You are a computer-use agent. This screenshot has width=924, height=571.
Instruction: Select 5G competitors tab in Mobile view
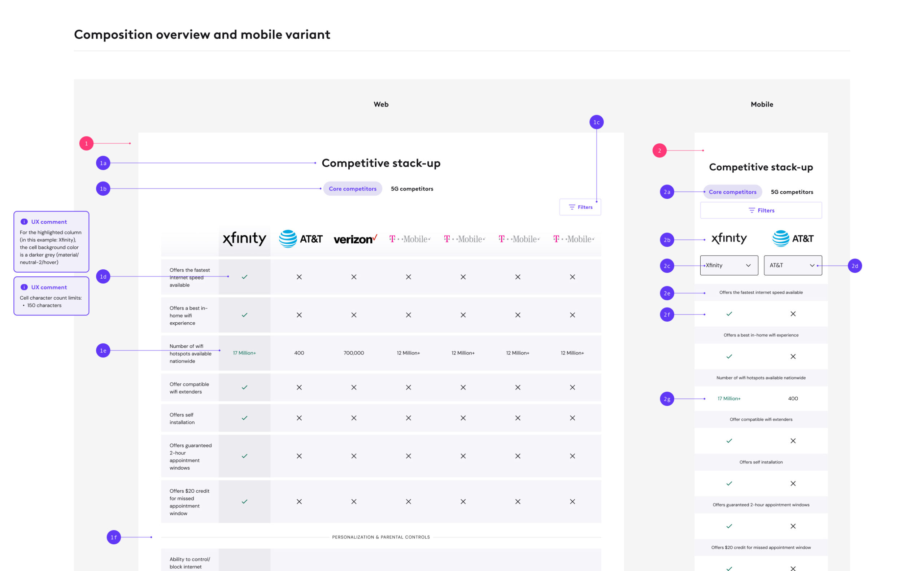[x=792, y=192]
